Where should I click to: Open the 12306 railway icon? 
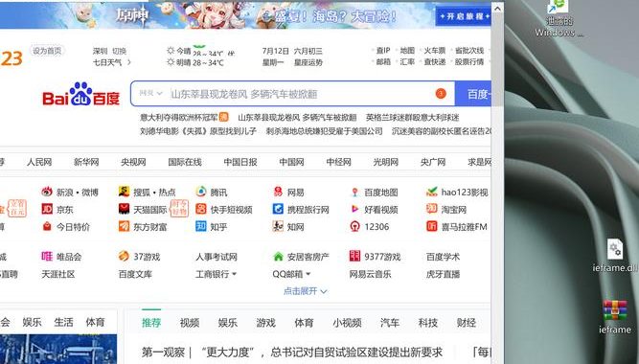click(x=355, y=226)
